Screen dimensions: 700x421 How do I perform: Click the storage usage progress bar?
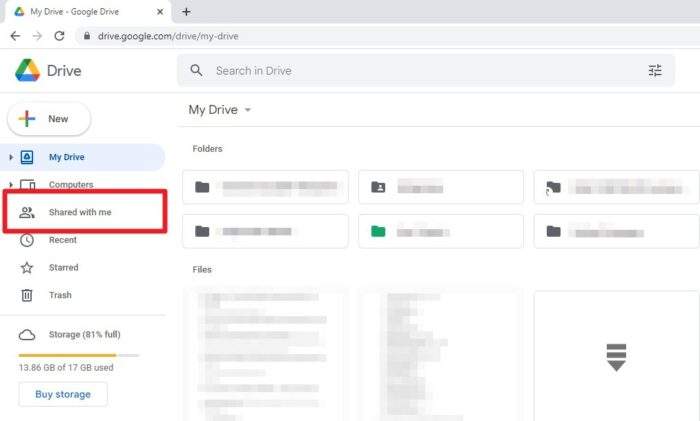[79, 355]
